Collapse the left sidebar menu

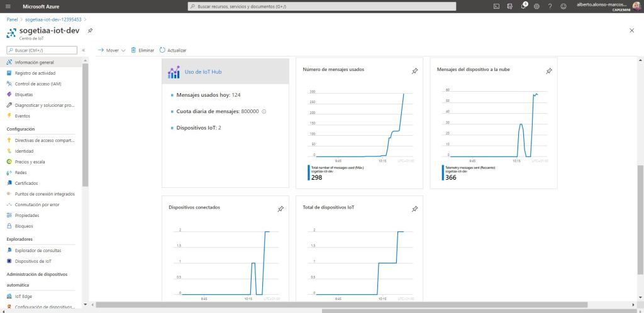[x=83, y=50]
